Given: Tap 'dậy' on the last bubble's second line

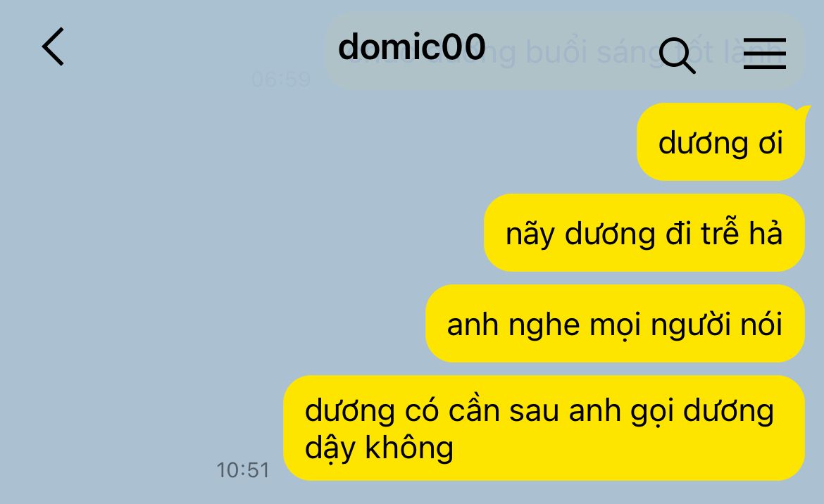Looking at the screenshot, I should click(x=330, y=449).
